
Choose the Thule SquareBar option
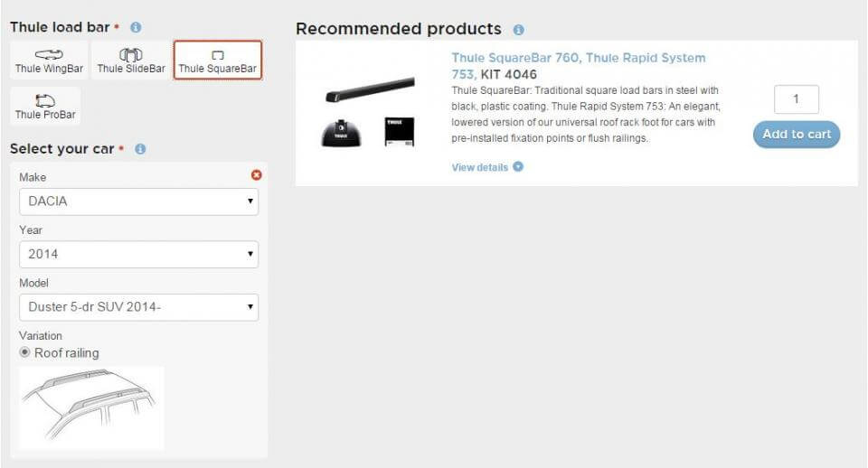coord(217,61)
